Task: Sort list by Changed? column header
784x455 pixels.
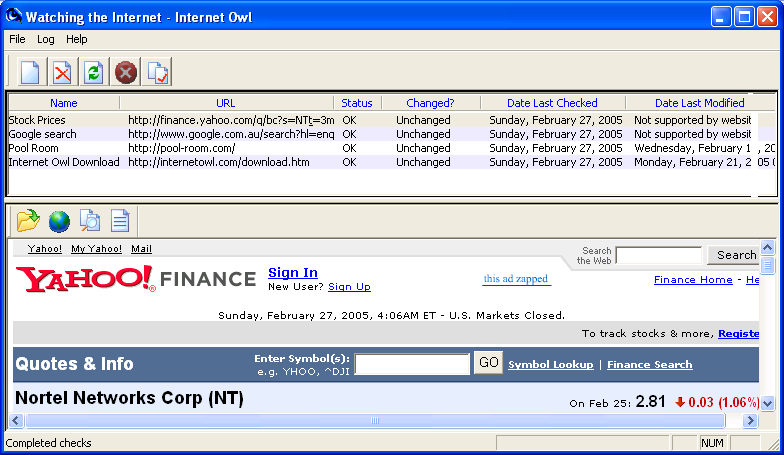Action: [x=430, y=103]
